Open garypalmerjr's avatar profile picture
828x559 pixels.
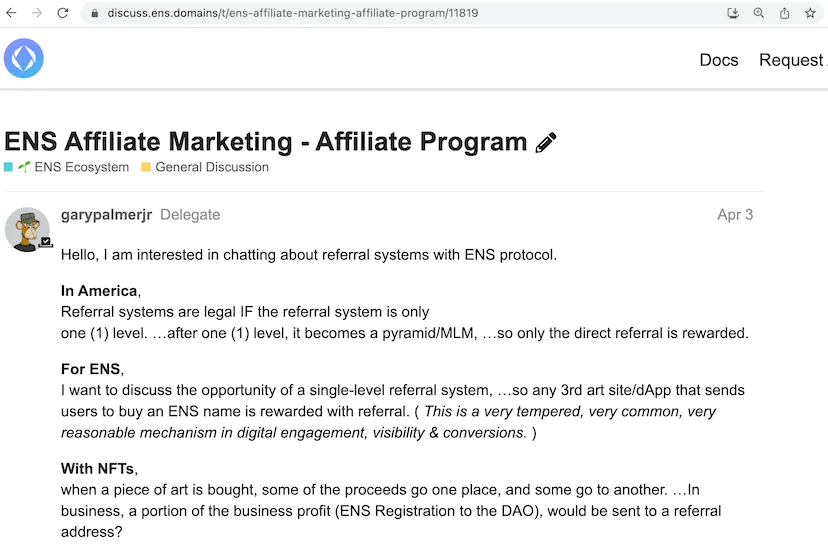pos(27,230)
